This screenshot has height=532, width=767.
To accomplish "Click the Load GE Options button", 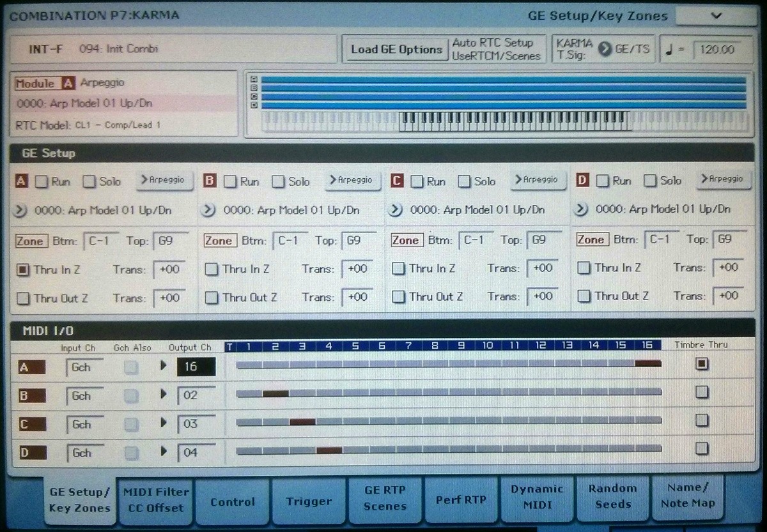I will pyautogui.click(x=396, y=49).
